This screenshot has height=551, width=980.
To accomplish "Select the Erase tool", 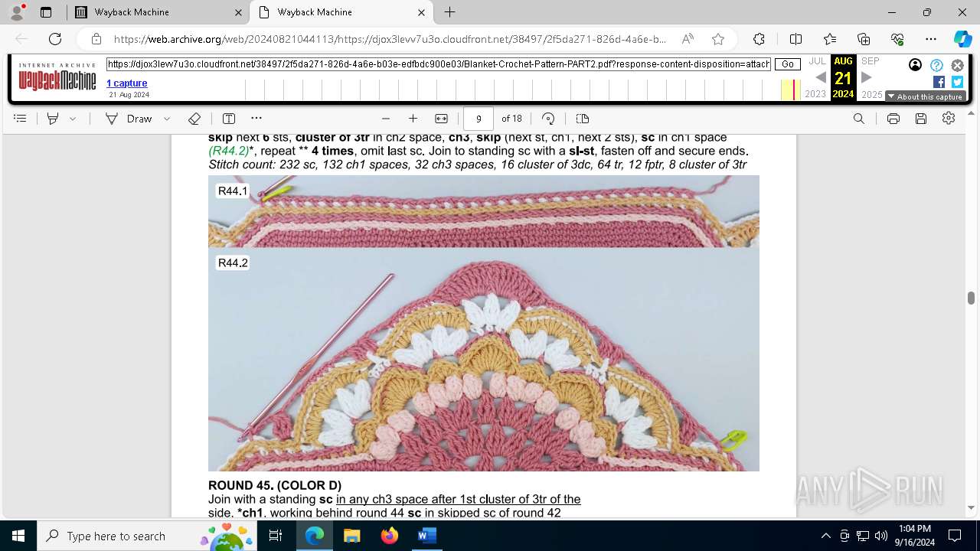I will coord(194,119).
